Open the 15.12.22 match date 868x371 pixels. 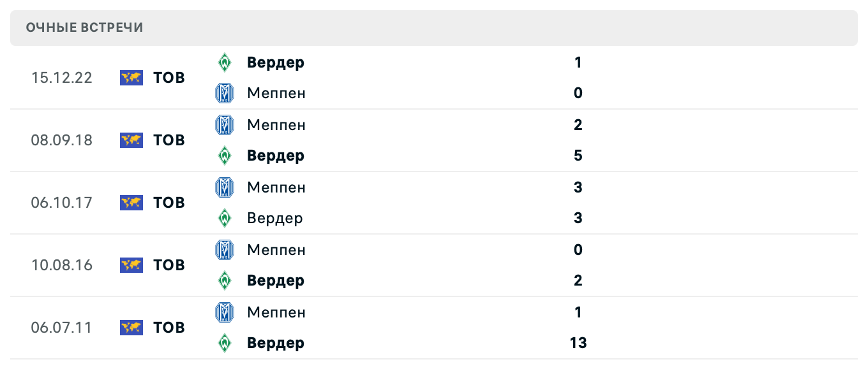coord(61,78)
